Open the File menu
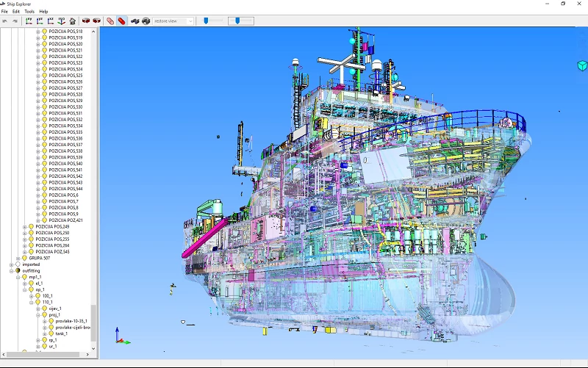This screenshot has width=588, height=368. [4, 12]
